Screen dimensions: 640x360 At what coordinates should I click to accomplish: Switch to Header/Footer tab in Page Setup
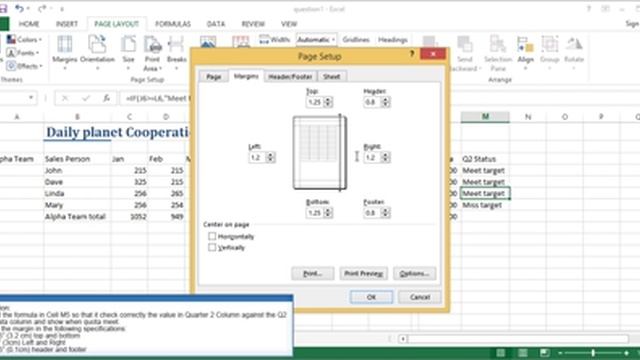pyautogui.click(x=290, y=77)
